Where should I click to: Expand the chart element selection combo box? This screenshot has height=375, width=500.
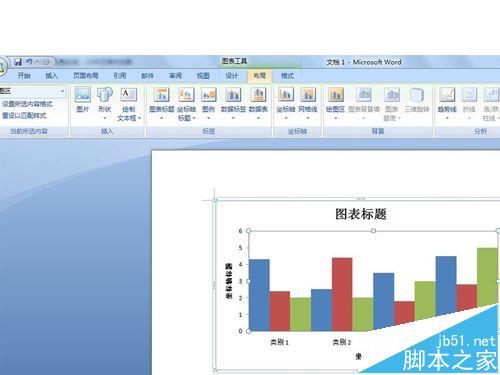click(x=62, y=91)
